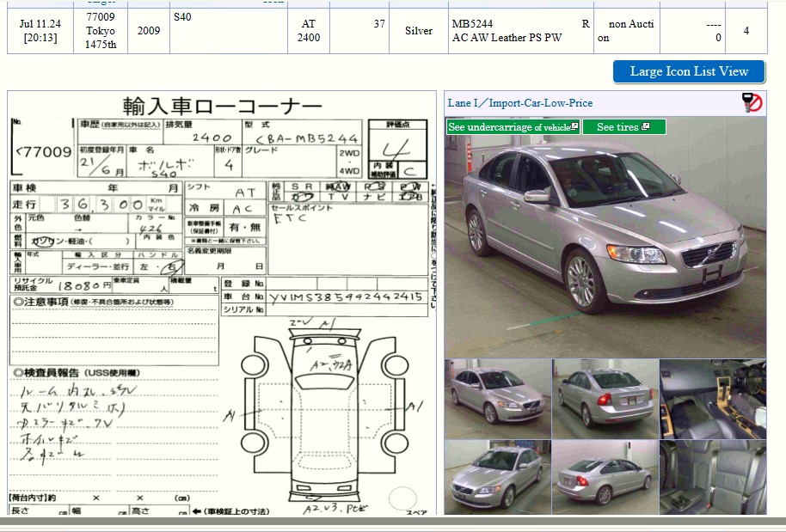Click the Large Icon List View button

click(x=689, y=71)
